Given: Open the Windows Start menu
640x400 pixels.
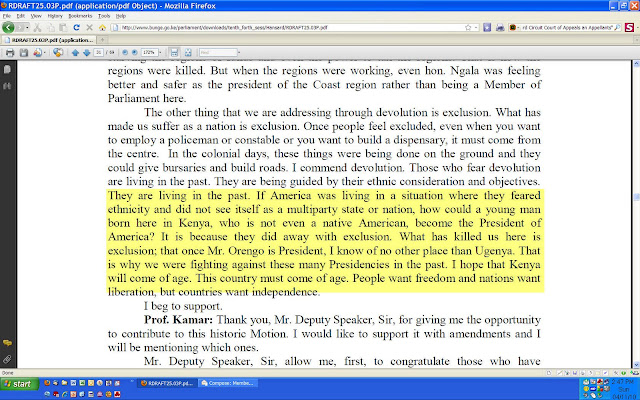Looking at the screenshot, I should pyautogui.click(x=19, y=384).
